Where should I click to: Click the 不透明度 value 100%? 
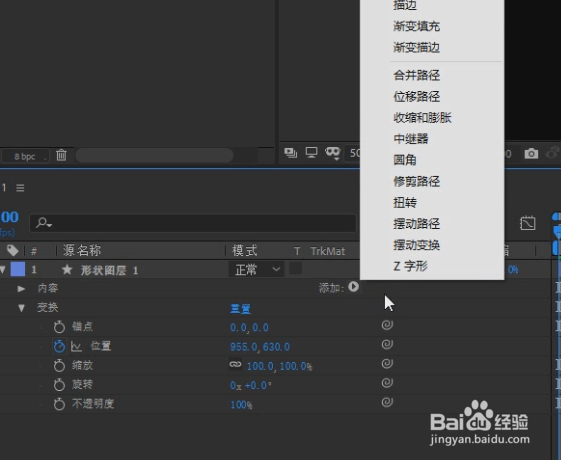point(241,405)
